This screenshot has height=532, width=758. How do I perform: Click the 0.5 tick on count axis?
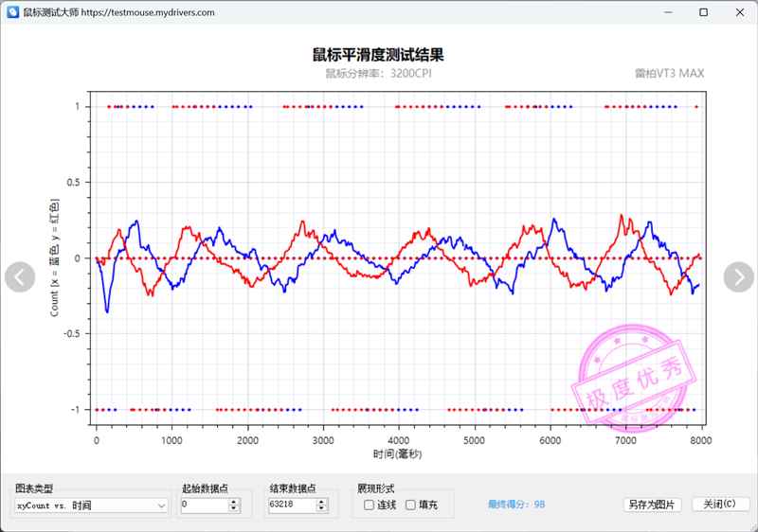pos(74,182)
